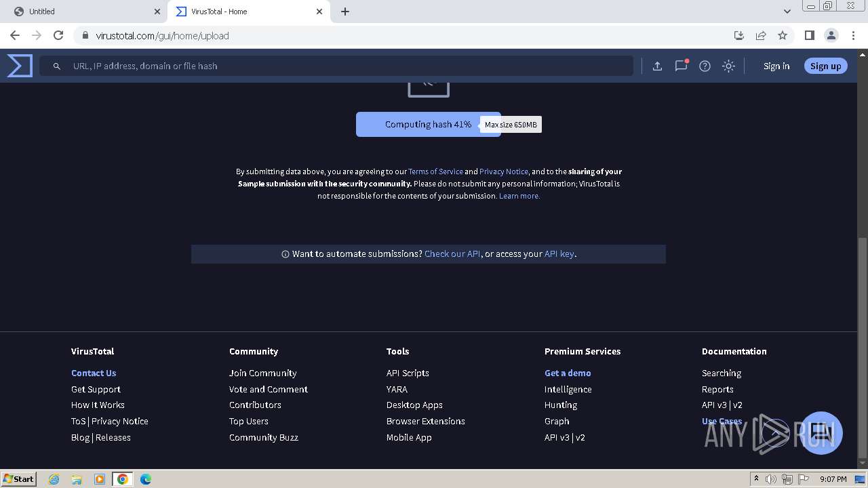The image size is (868, 488).
Task: Open the Mobile App link
Action: point(409,437)
